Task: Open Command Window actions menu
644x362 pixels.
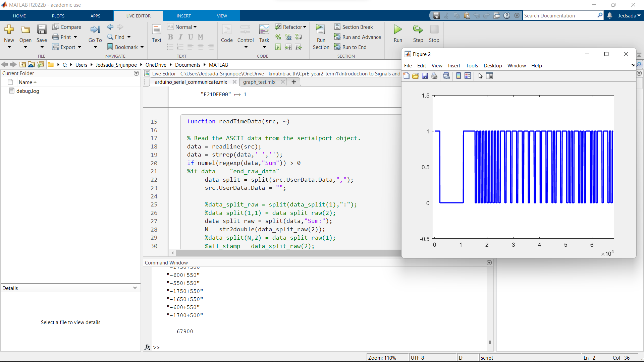Action: [x=489, y=262]
